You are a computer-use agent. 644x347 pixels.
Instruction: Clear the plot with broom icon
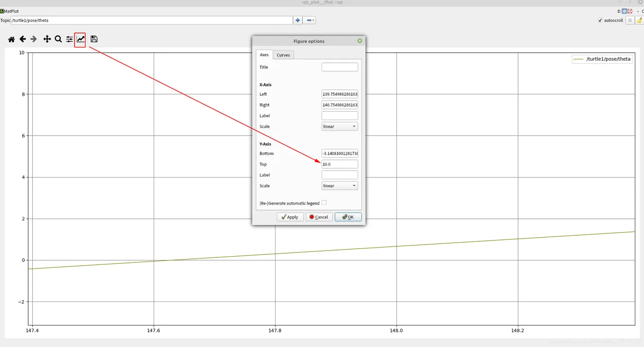[x=640, y=20]
